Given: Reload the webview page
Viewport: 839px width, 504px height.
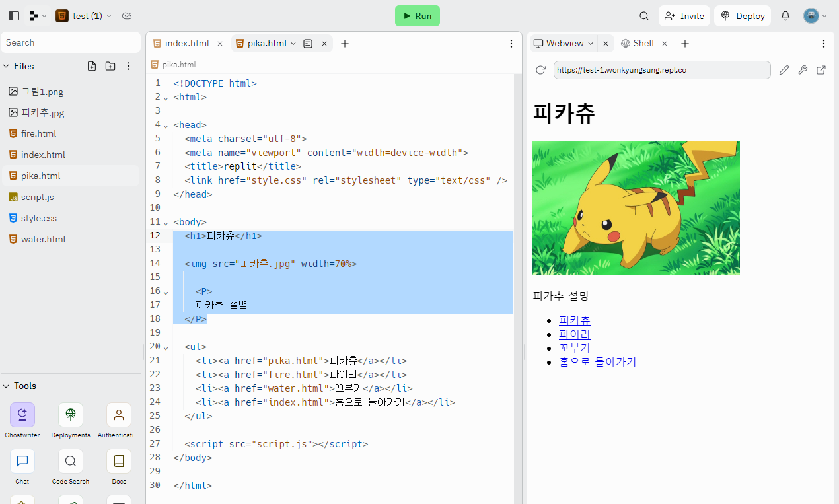Looking at the screenshot, I should (540, 70).
